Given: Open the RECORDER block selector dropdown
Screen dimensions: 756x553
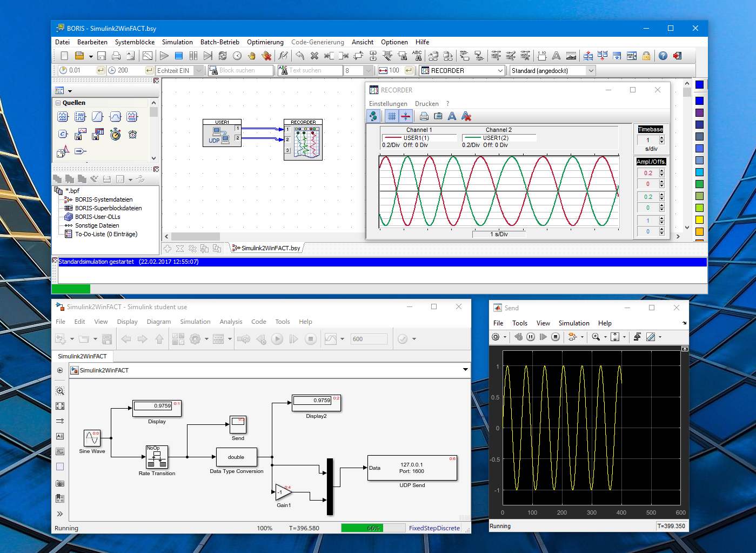Looking at the screenshot, I should (500, 70).
